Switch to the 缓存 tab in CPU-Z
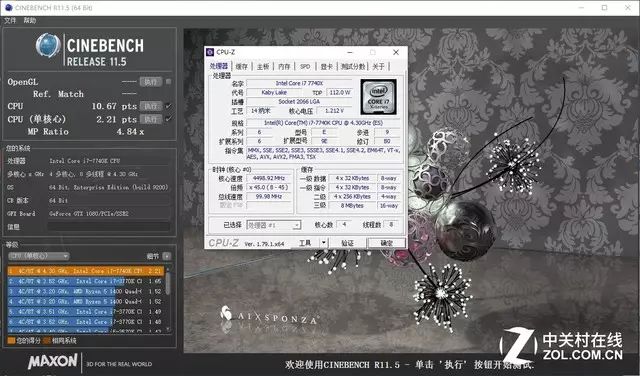 coord(242,67)
